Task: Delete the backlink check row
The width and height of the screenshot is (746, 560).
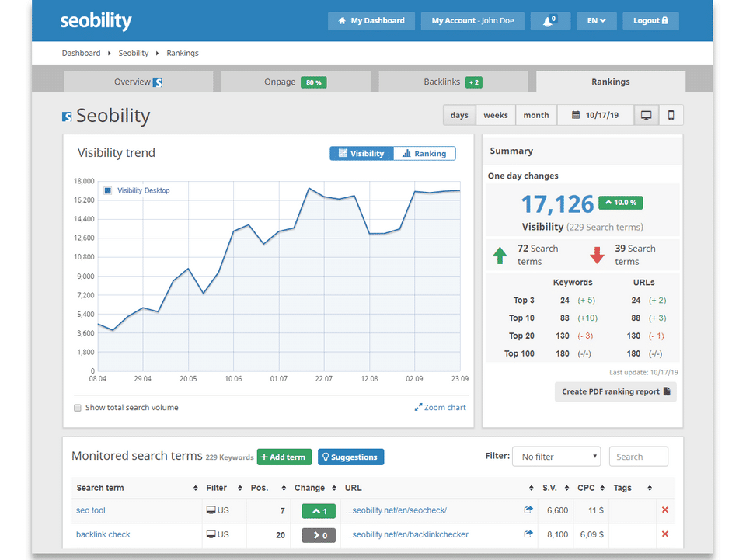Action: 665,534
